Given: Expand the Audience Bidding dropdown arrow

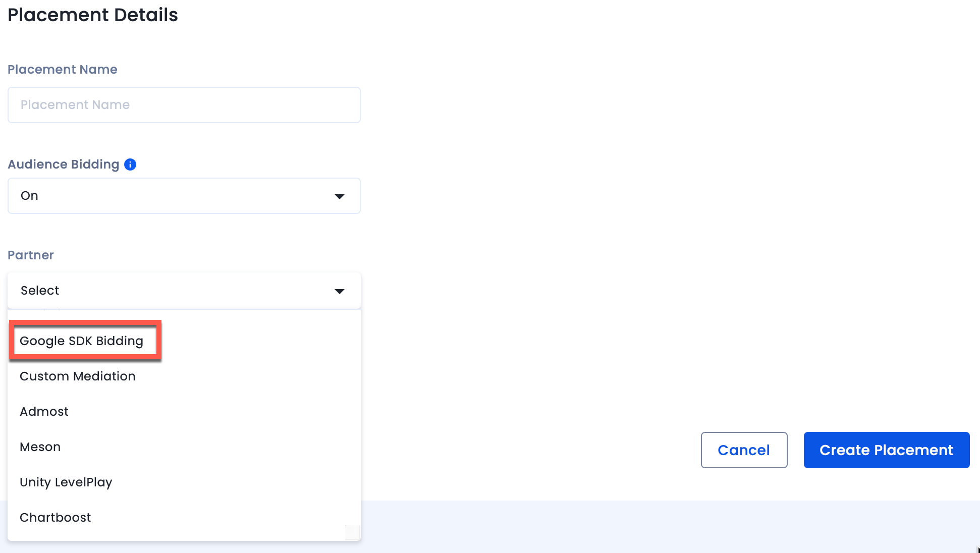Looking at the screenshot, I should 340,196.
